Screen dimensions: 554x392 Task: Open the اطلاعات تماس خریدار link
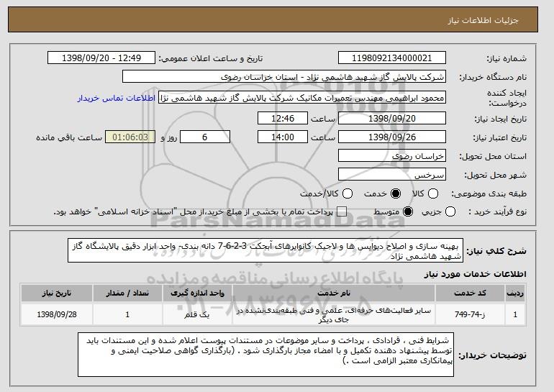click(x=117, y=98)
